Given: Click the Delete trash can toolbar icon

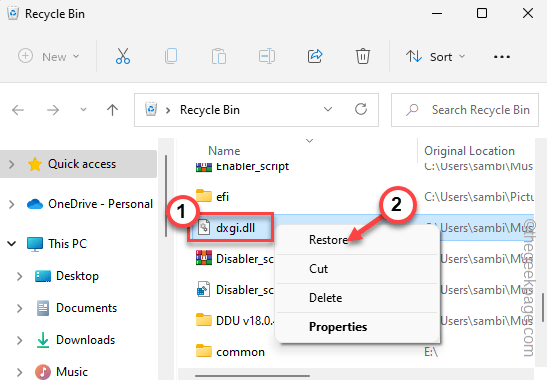Looking at the screenshot, I should 363,56.
